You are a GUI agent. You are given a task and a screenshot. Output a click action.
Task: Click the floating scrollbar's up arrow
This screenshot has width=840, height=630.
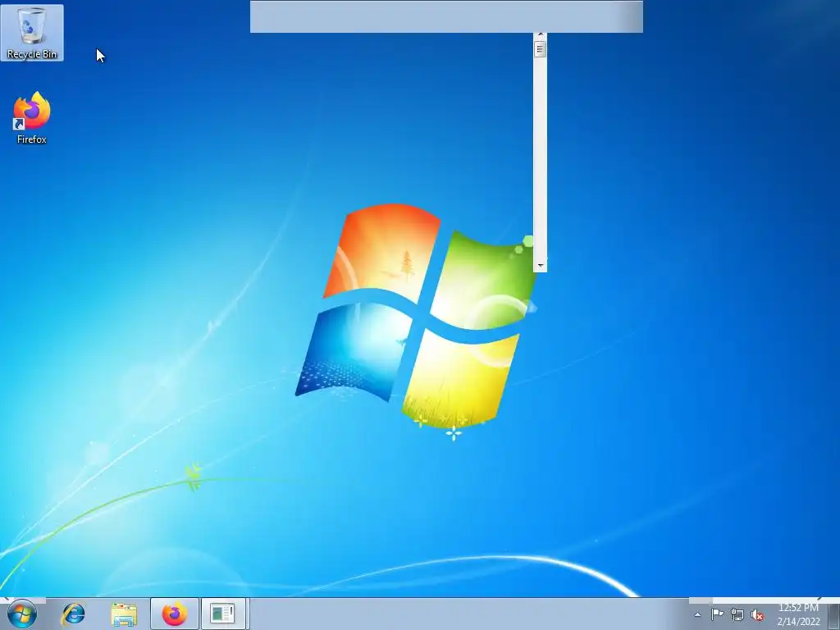click(x=540, y=35)
